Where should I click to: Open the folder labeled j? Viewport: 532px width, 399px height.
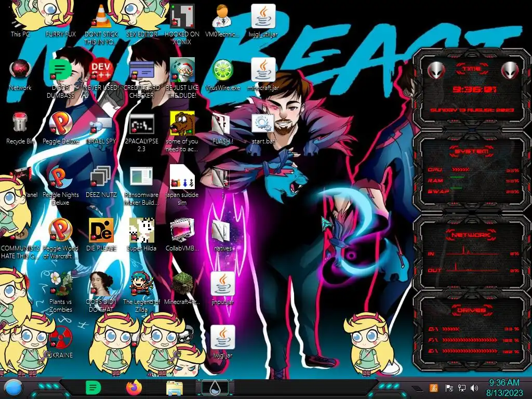[222, 182]
